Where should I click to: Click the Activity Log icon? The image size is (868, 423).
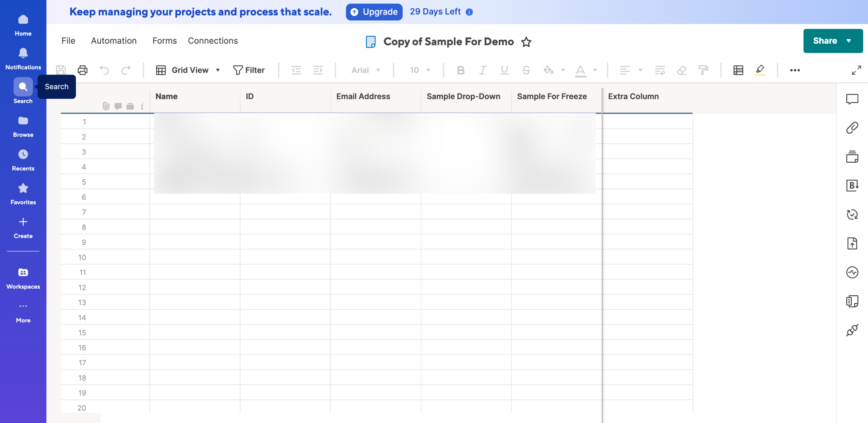click(x=852, y=273)
